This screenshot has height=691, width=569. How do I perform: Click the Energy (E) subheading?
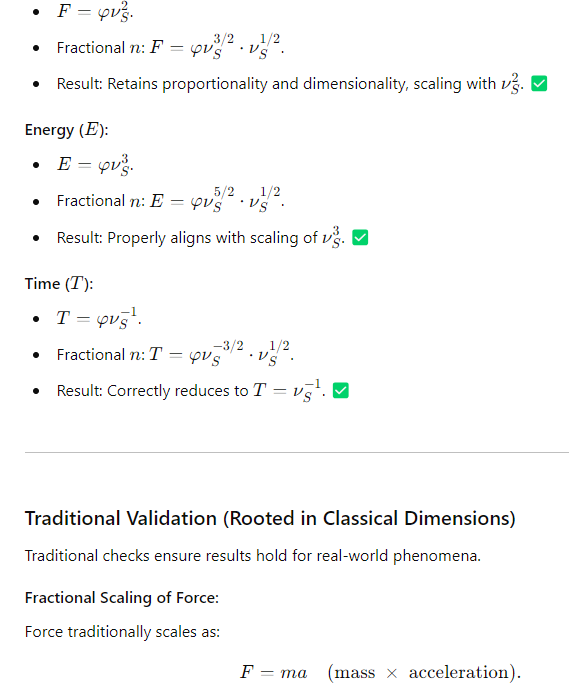pos(67,130)
